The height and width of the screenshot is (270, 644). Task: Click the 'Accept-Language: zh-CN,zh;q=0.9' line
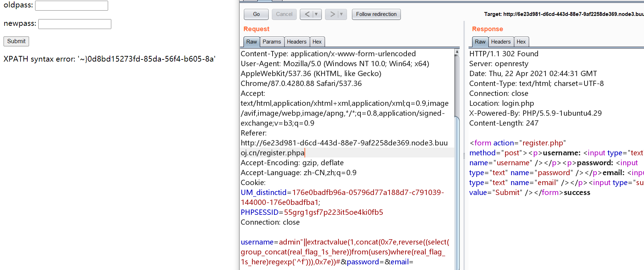coord(298,173)
